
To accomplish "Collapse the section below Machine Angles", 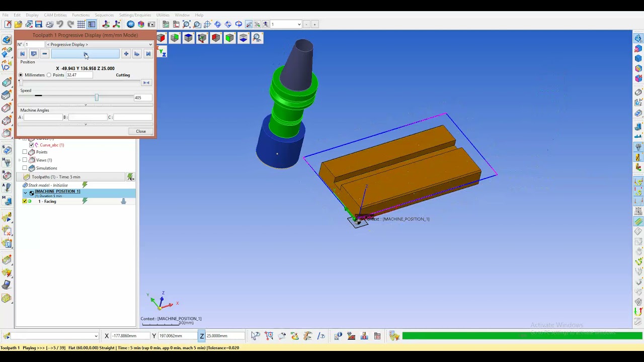I will click(86, 124).
